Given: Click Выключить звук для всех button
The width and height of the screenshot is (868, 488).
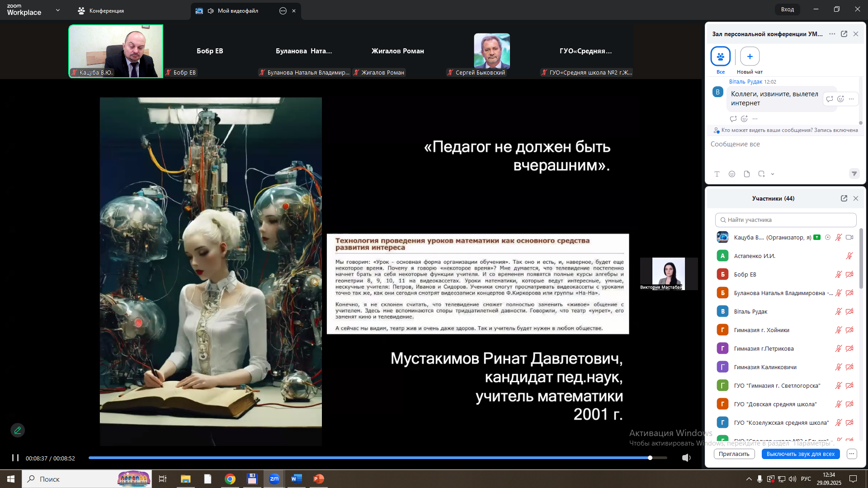Looking at the screenshot, I should tap(800, 454).
